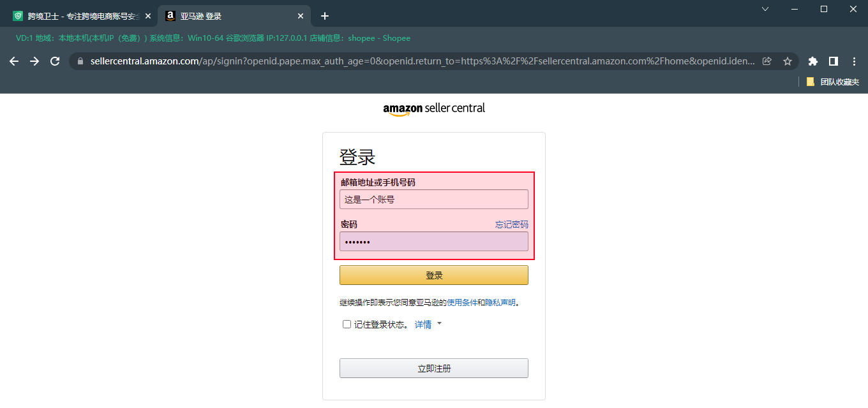Image resolution: width=868 pixels, height=408 pixels.
Task: Click the 立即注册 button
Action: point(434,368)
